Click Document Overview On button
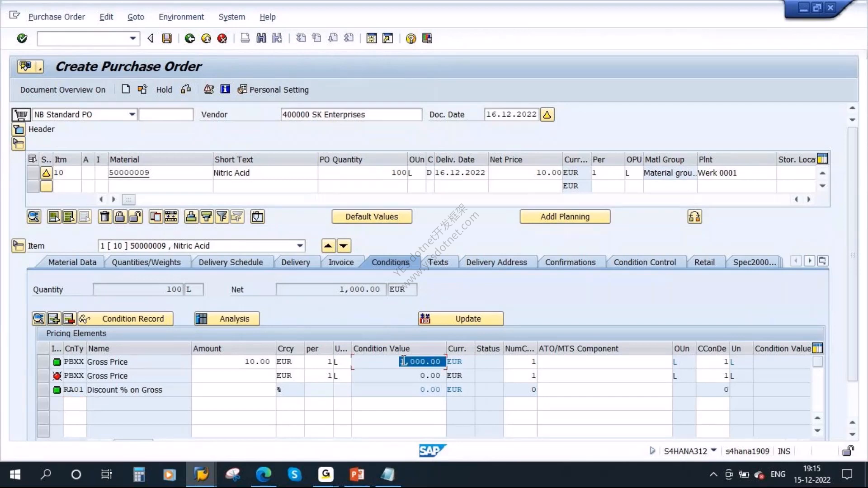The width and height of the screenshot is (868, 488). [63, 89]
